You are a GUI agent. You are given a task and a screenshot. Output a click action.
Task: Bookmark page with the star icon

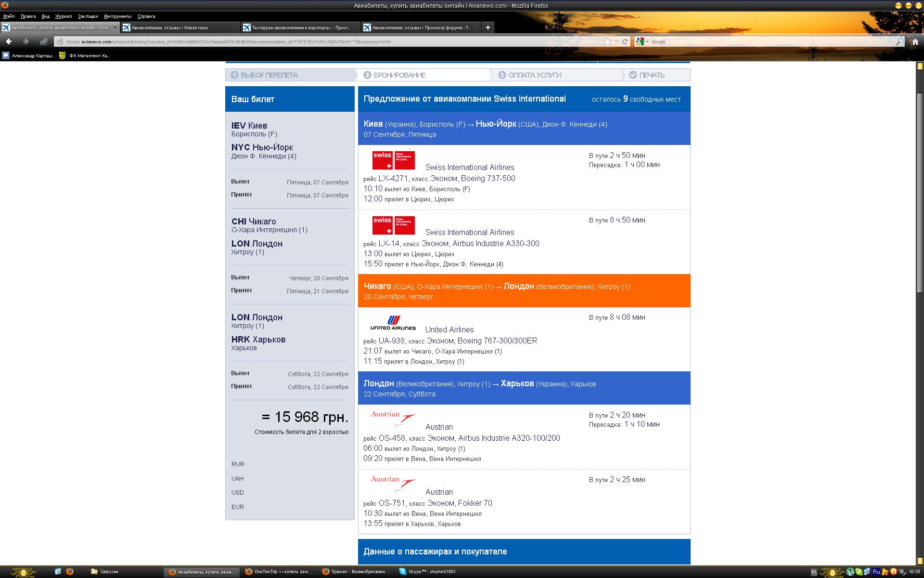[x=607, y=41]
